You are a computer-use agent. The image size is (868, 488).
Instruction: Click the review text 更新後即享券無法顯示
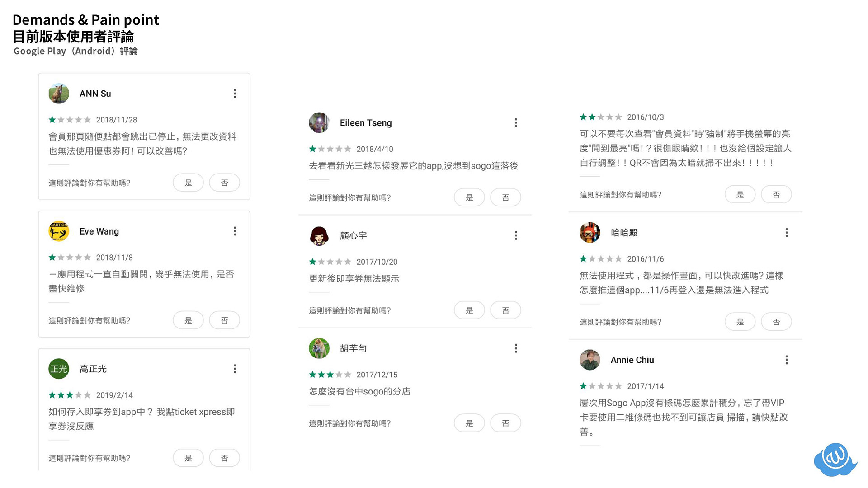pos(354,279)
